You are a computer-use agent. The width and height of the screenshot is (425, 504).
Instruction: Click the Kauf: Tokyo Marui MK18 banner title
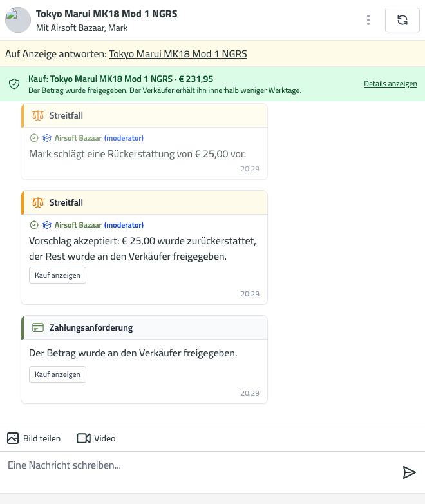pyautogui.click(x=121, y=79)
